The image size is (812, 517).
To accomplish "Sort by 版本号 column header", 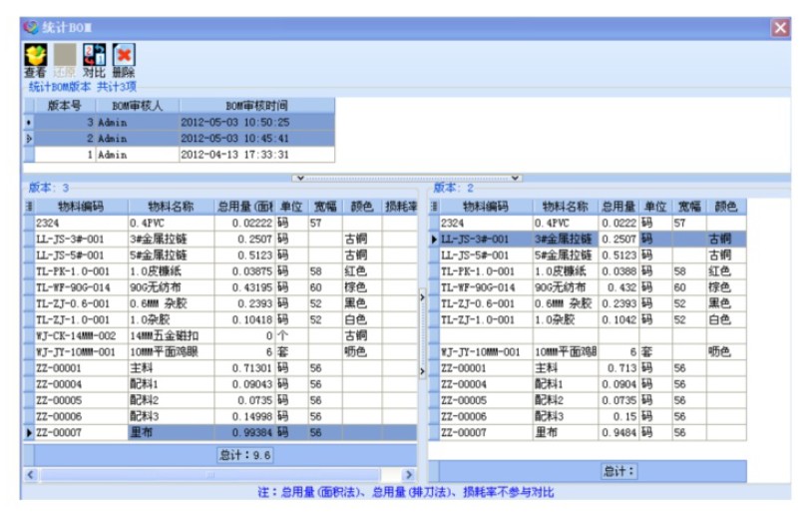I will [x=65, y=106].
